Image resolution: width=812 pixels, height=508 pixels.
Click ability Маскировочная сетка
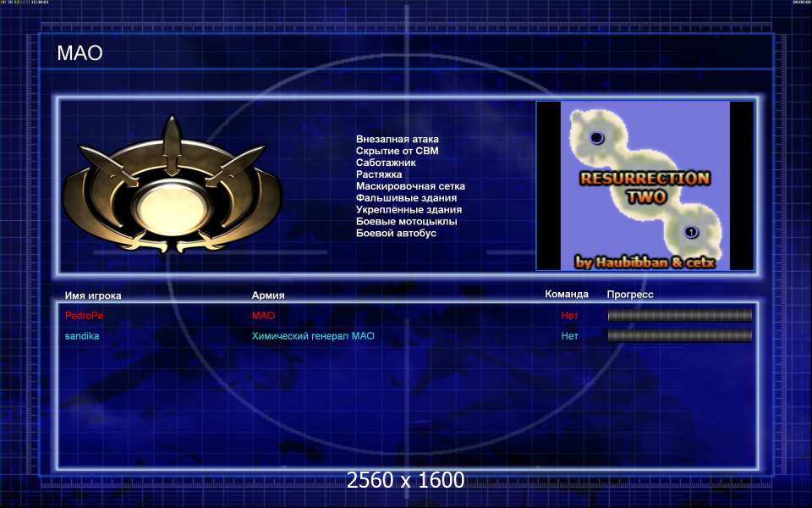tap(411, 186)
